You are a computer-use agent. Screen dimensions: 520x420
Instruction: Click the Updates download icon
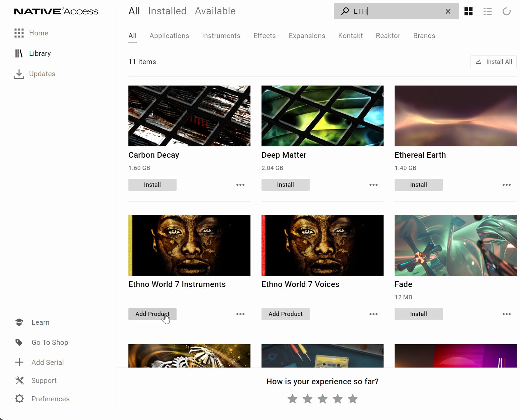[x=19, y=74]
